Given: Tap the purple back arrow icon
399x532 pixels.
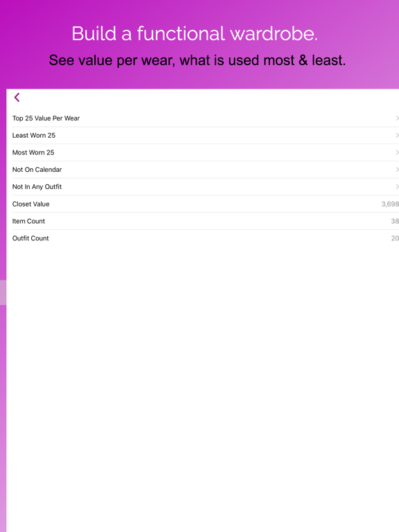Looking at the screenshot, I should (17, 98).
